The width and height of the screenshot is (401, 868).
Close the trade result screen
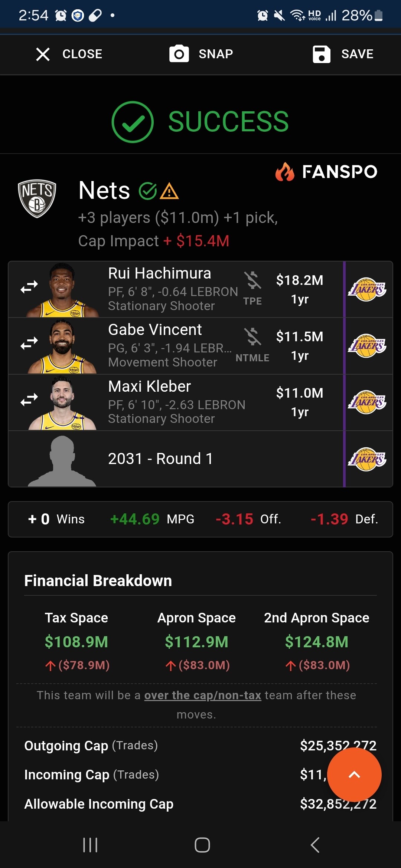(69, 54)
